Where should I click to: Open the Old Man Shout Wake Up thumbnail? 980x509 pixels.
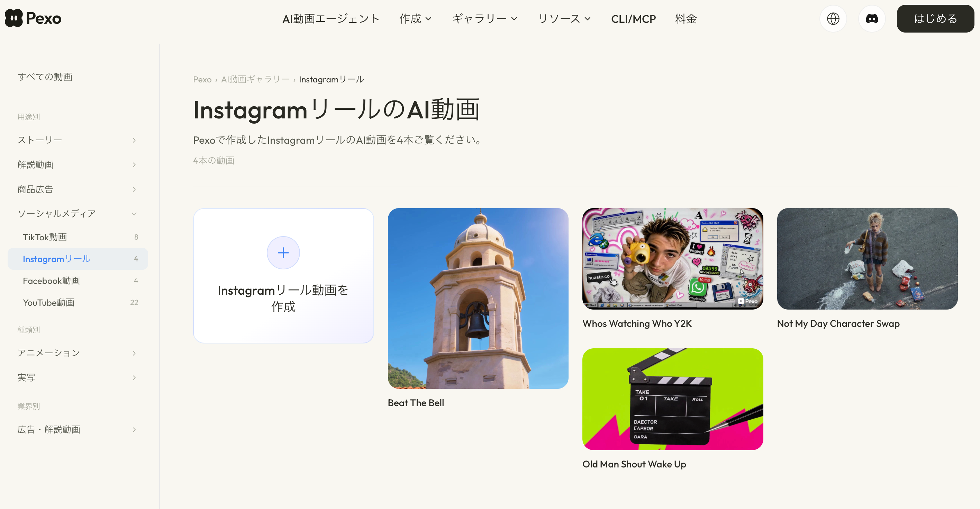click(x=673, y=399)
